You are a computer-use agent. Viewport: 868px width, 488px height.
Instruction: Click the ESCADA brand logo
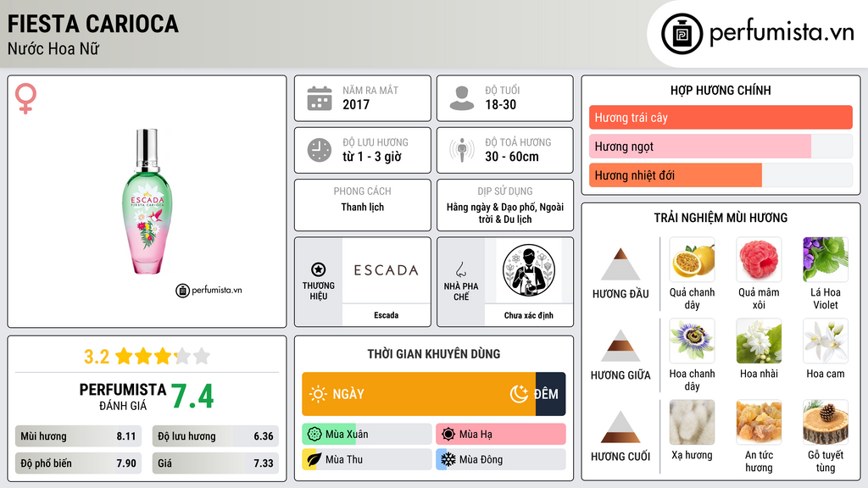coord(387,270)
